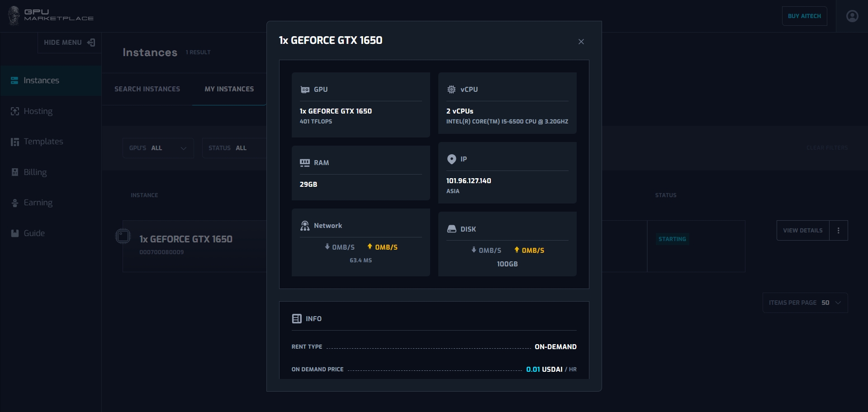
Task: Collapse sidebar with Hide Menu
Action: coord(69,43)
